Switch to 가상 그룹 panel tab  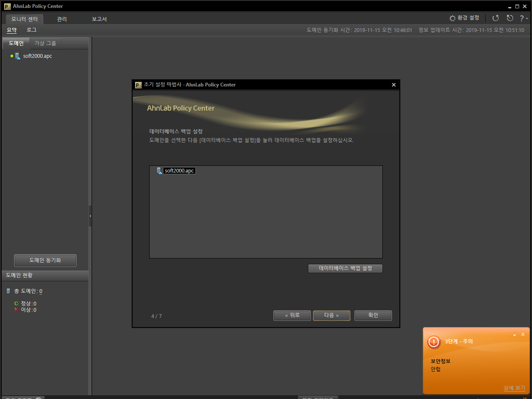pyautogui.click(x=45, y=43)
